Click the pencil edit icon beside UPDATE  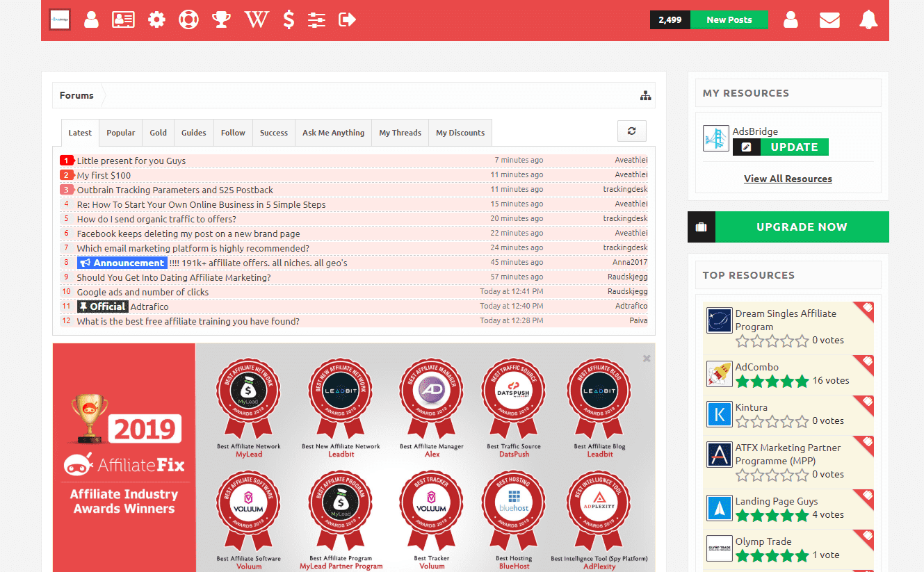click(x=746, y=147)
